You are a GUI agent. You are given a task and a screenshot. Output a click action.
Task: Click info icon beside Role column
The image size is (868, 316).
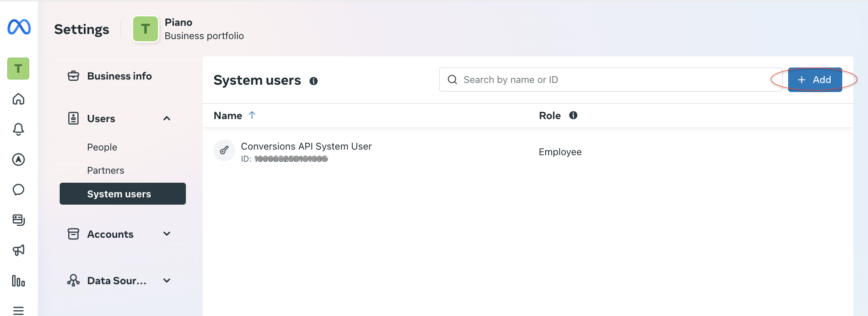[573, 115]
